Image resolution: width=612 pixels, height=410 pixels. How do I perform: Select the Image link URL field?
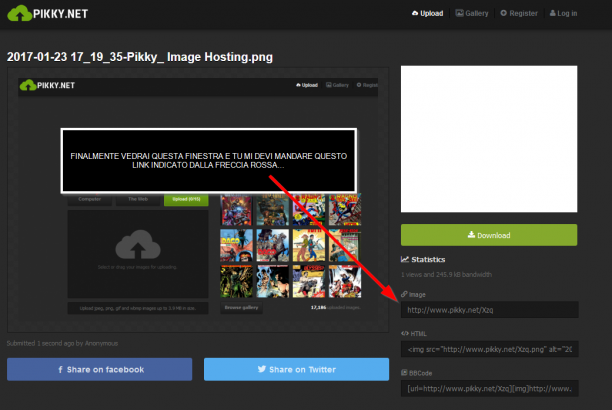489,310
